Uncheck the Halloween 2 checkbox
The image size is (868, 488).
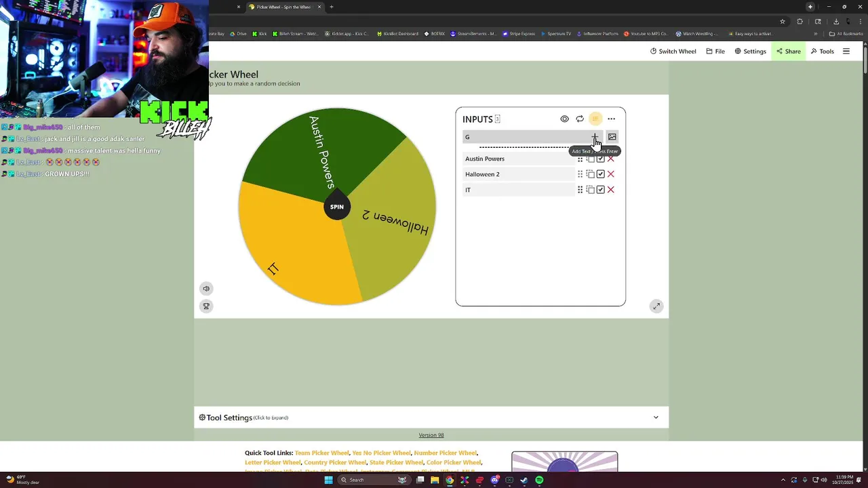click(600, 174)
